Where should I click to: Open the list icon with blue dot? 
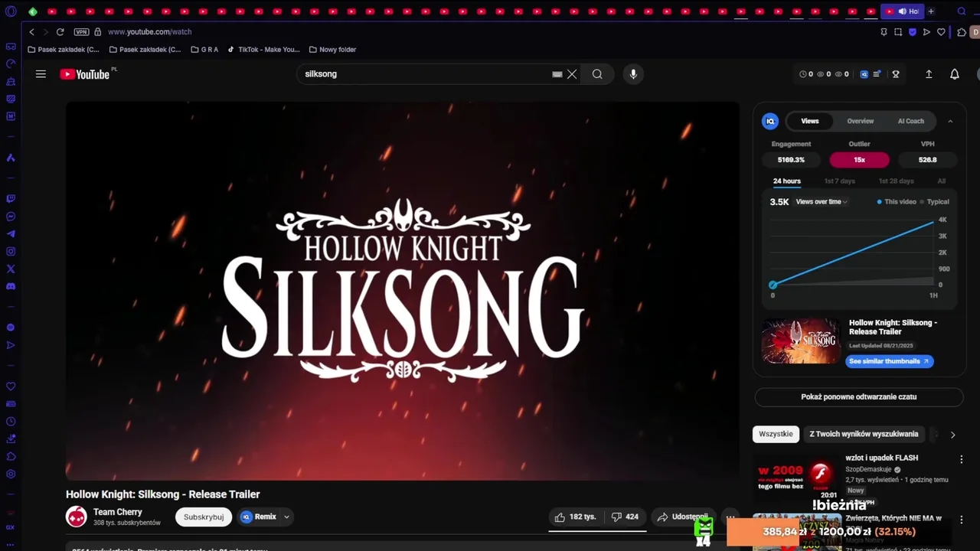pos(877,74)
